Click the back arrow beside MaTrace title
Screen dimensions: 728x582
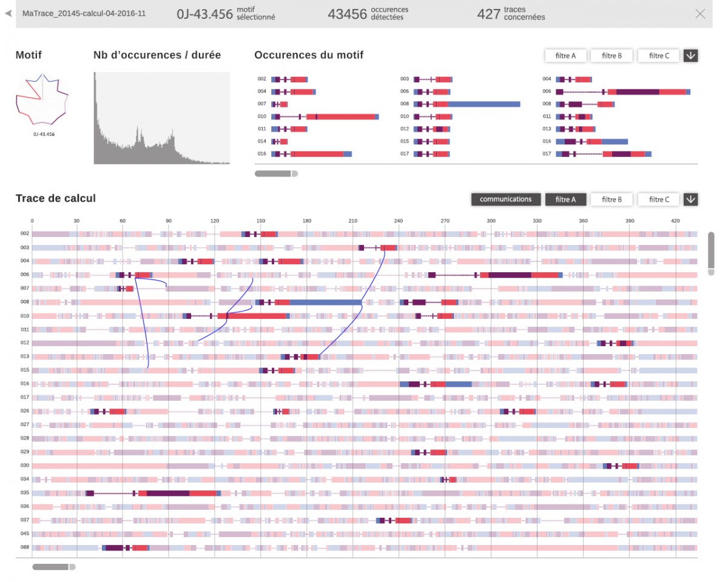click(x=8, y=13)
